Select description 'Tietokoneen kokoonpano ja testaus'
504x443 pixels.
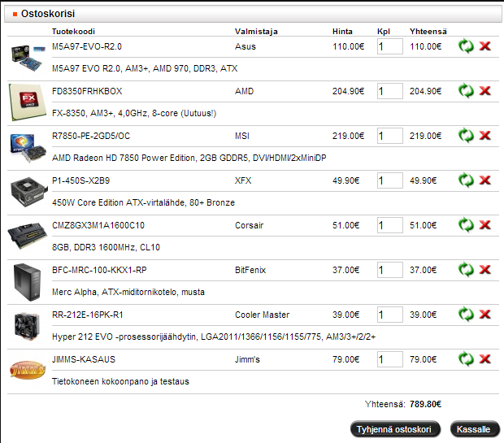coord(120,381)
